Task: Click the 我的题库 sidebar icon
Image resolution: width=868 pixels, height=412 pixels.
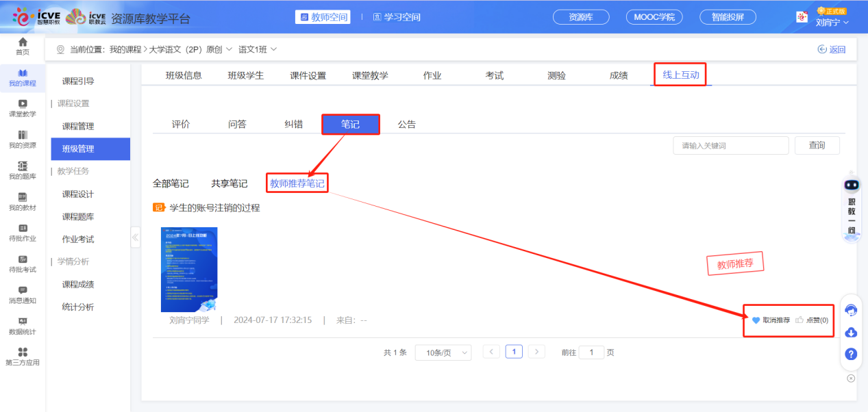Action: [22, 171]
